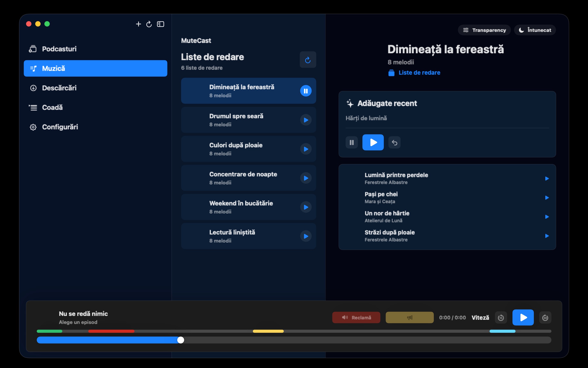Click pause icon in Adăugate recent card

[352, 142]
